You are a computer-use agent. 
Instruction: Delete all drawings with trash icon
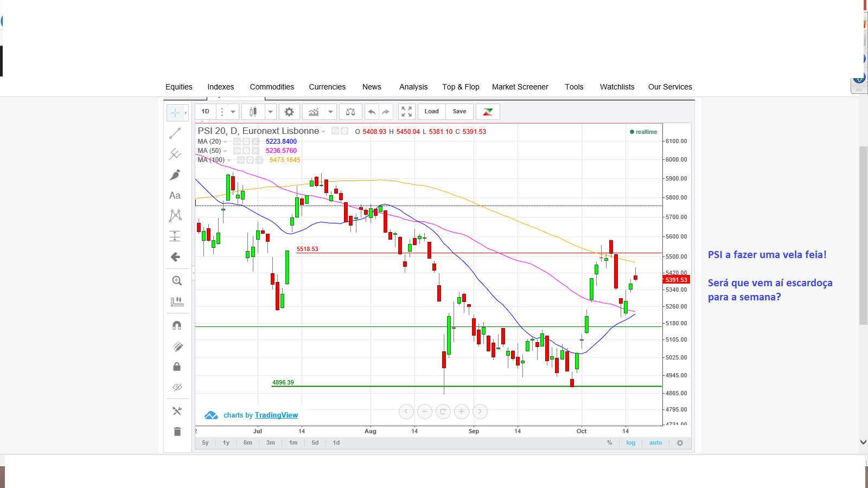tap(177, 432)
